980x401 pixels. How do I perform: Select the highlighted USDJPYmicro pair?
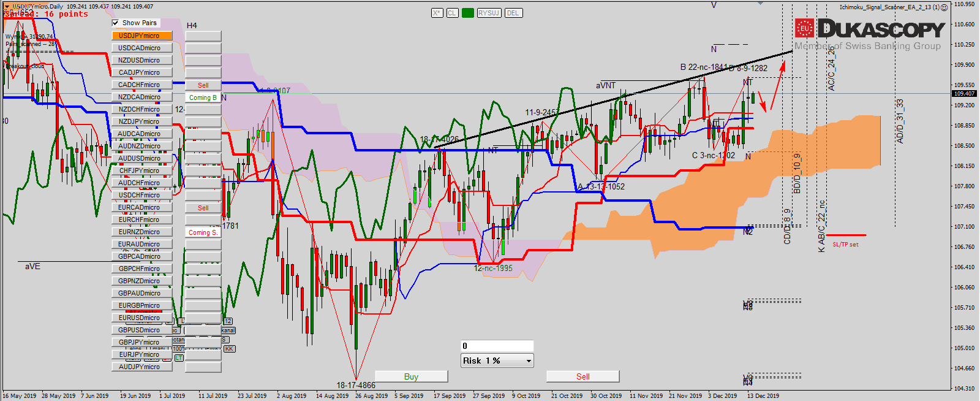click(141, 36)
